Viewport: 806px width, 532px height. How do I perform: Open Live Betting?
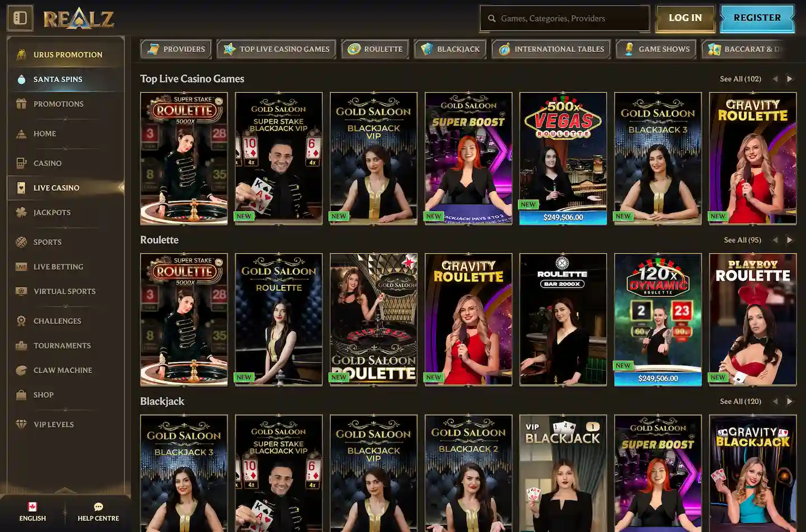[58, 267]
